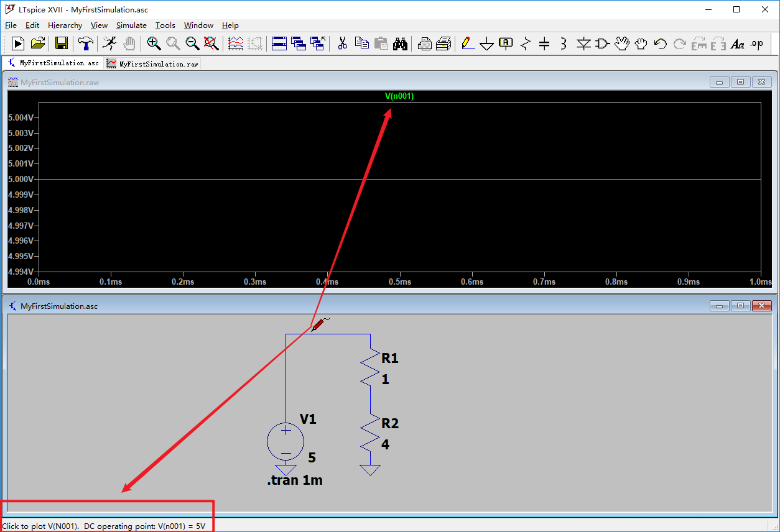This screenshot has width=780, height=532.
Task: Place a Resistor component
Action: 526,44
